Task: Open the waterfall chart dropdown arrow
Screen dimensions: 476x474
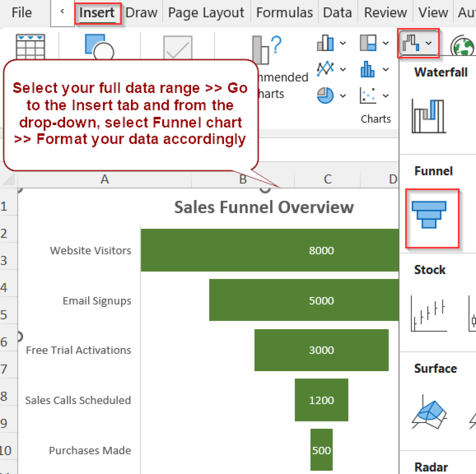Action: (x=428, y=42)
